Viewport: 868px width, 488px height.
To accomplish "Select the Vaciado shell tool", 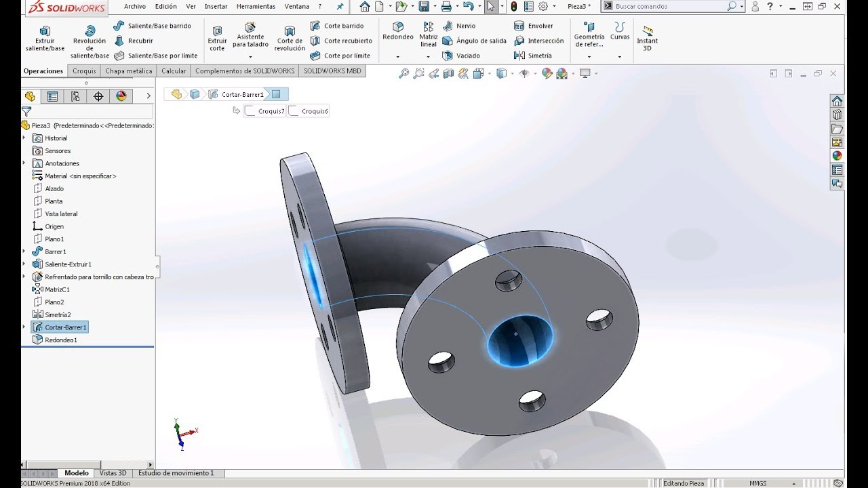I will 461,56.
